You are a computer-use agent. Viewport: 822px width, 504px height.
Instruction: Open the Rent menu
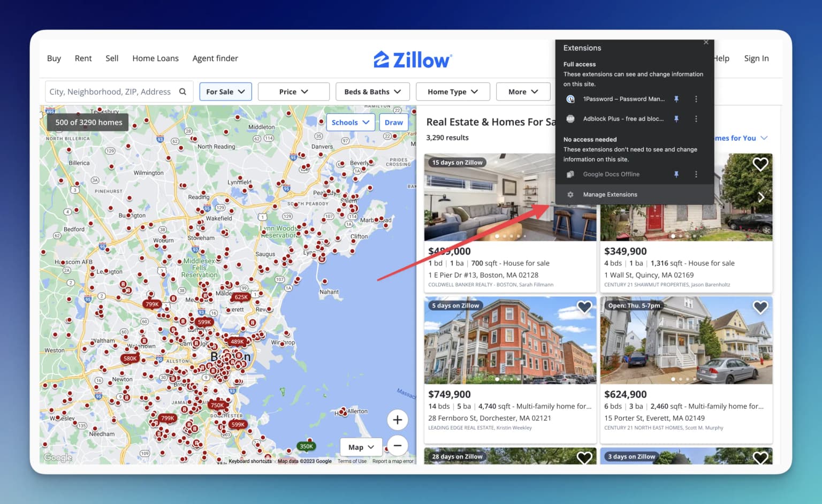point(83,58)
